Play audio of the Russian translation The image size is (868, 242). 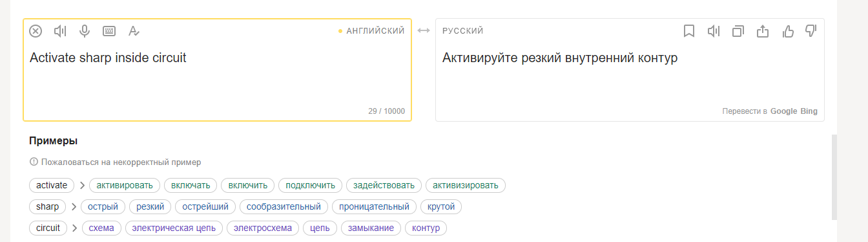714,31
